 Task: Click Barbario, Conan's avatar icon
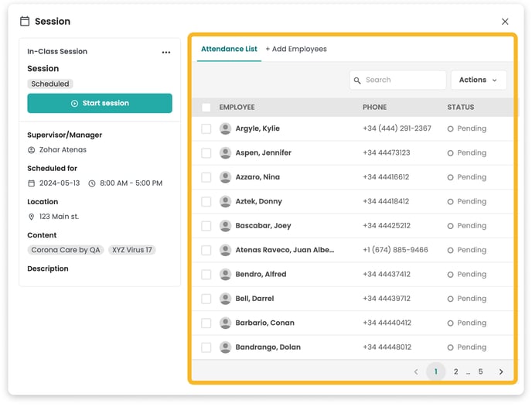click(225, 323)
